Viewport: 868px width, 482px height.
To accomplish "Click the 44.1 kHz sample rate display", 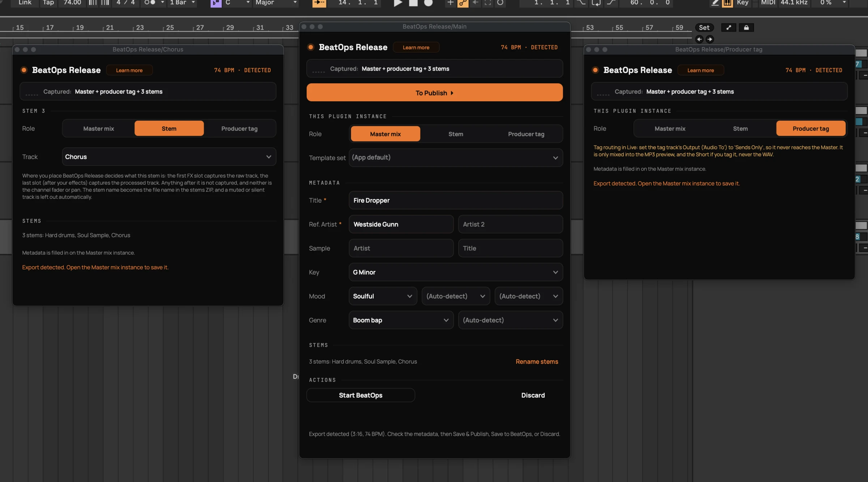I will tap(794, 3).
